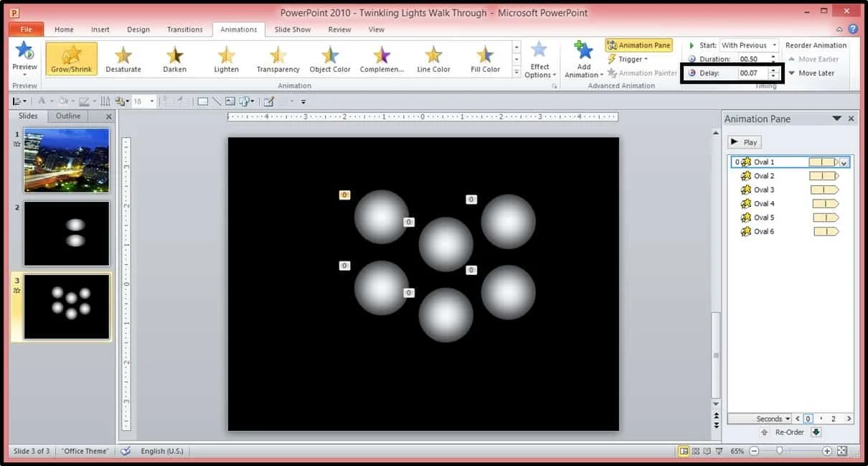This screenshot has width=868, height=466.
Task: Select Oval 5 in the Animation Pane
Action: click(x=791, y=218)
